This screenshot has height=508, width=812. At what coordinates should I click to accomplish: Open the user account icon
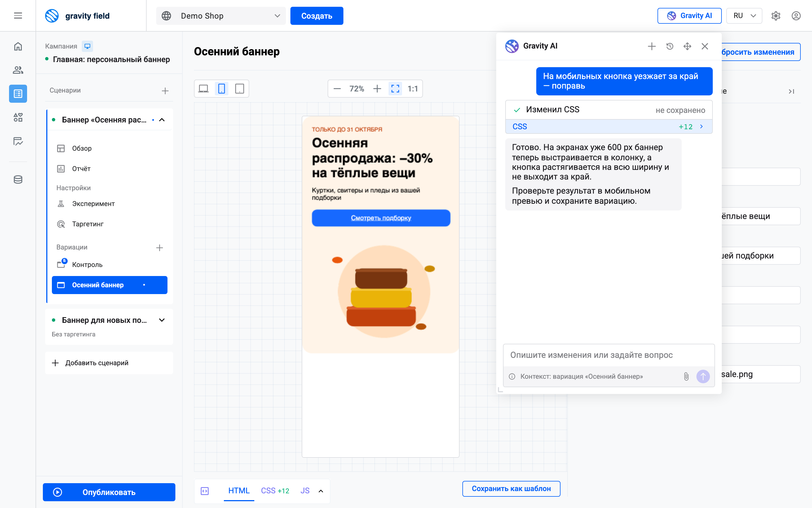[x=796, y=16]
